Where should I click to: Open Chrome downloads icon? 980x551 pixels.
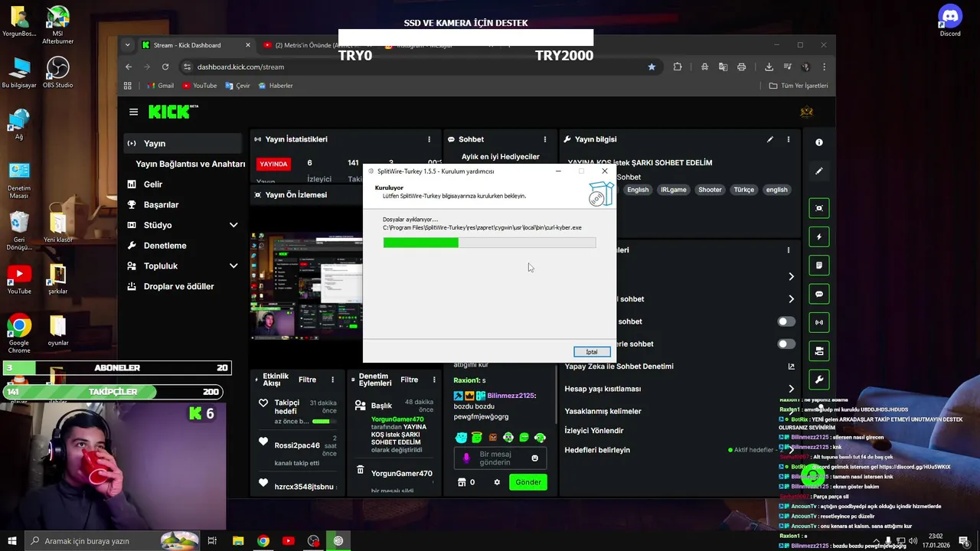769,67
